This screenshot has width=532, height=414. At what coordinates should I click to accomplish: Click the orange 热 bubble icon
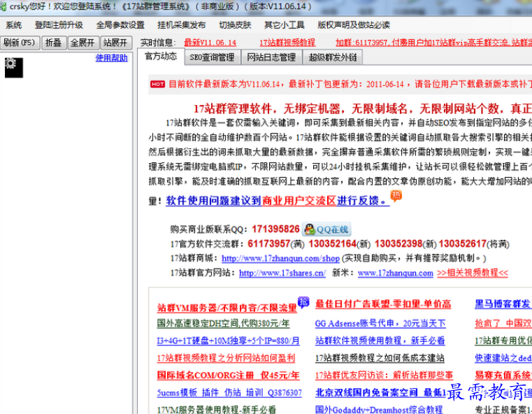[396, 196]
